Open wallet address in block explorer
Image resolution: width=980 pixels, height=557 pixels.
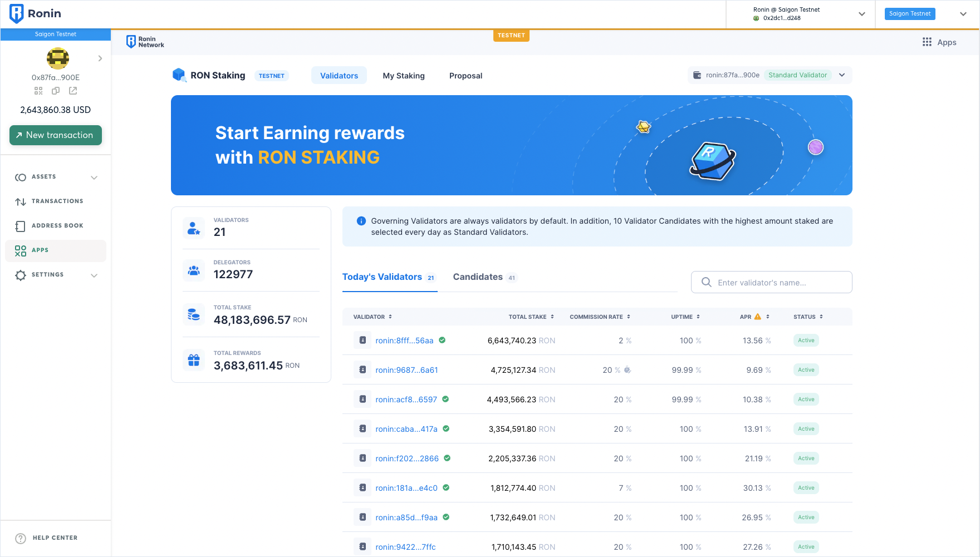(x=73, y=91)
